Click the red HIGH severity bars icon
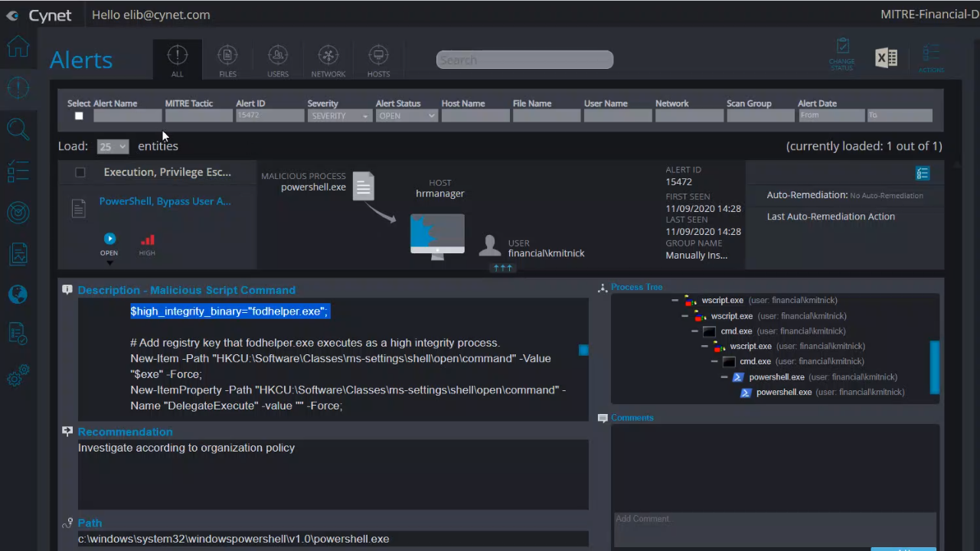This screenshot has height=551, width=980. (x=147, y=240)
